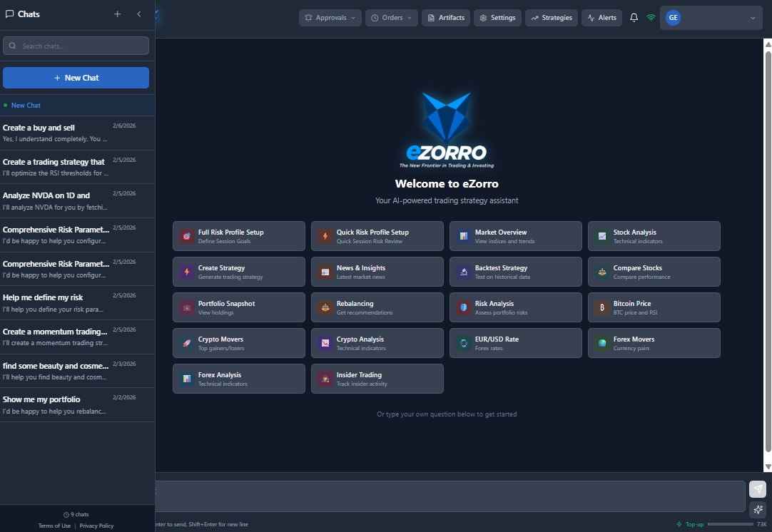The width and height of the screenshot is (772, 532).
Task: Click the Forex Movers 'Currency pairs' card
Action: (654, 343)
